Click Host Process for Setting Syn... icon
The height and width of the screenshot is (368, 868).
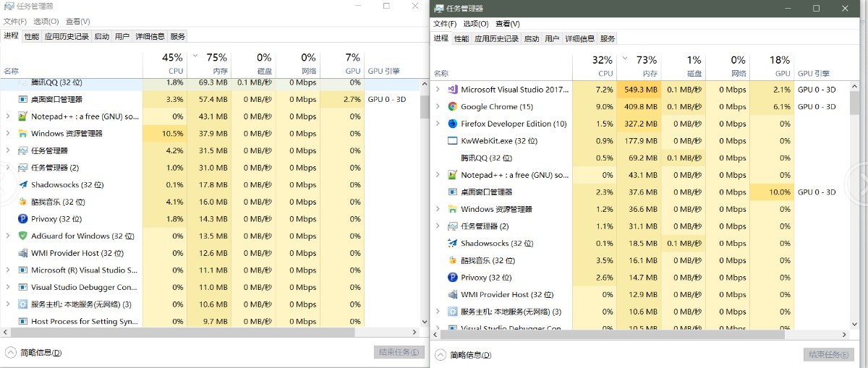[x=23, y=322]
